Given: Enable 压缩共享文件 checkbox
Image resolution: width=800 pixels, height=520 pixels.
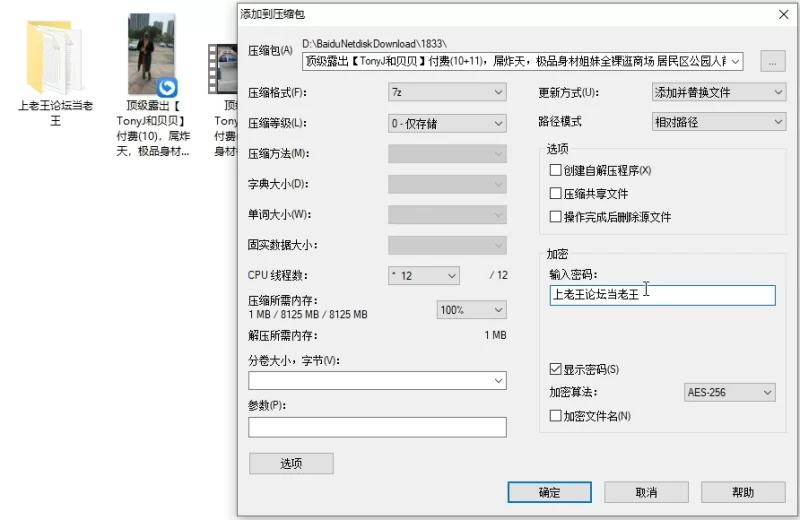Looking at the screenshot, I should (x=555, y=193).
